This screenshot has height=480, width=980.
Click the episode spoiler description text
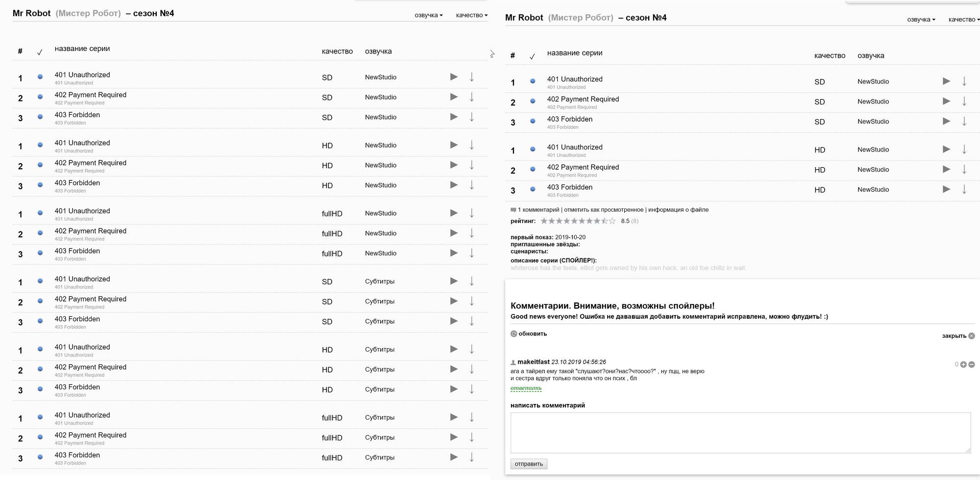pos(628,268)
